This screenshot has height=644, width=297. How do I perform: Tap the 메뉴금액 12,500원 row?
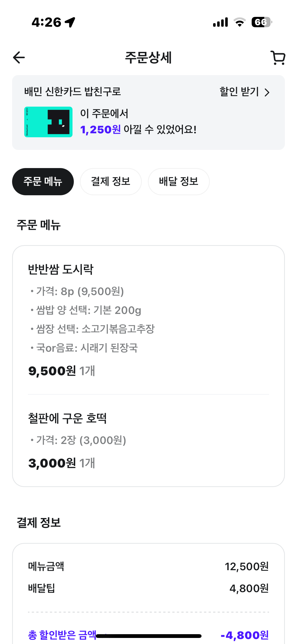(148, 566)
